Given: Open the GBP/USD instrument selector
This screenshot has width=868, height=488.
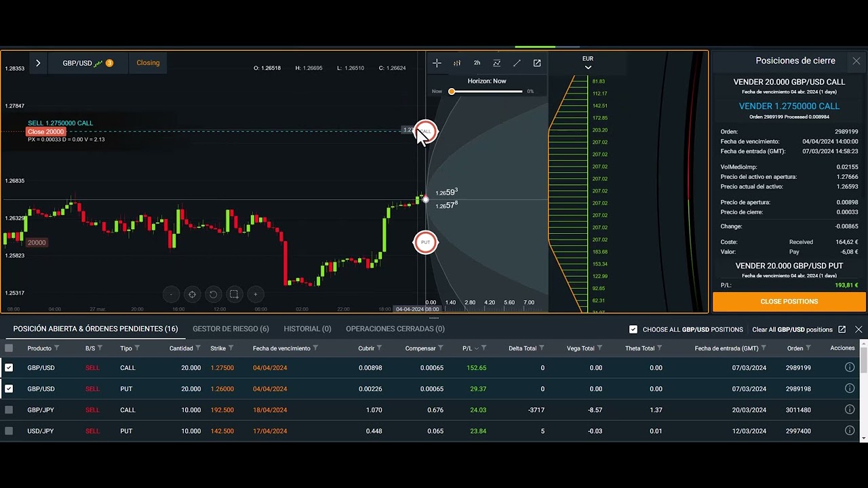Looking at the screenshot, I should 87,63.
